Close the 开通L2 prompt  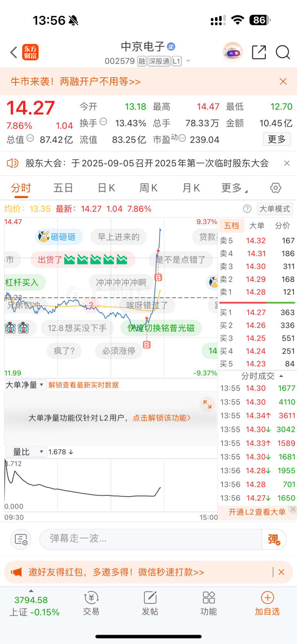(293, 509)
